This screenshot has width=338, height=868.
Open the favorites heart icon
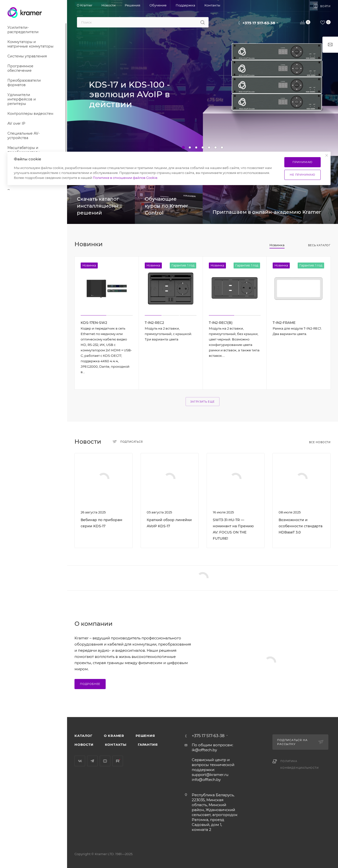click(x=322, y=23)
